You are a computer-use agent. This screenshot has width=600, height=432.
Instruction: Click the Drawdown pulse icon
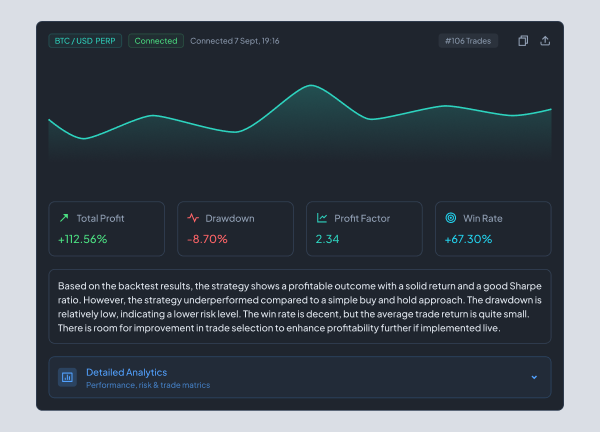pyautogui.click(x=193, y=218)
